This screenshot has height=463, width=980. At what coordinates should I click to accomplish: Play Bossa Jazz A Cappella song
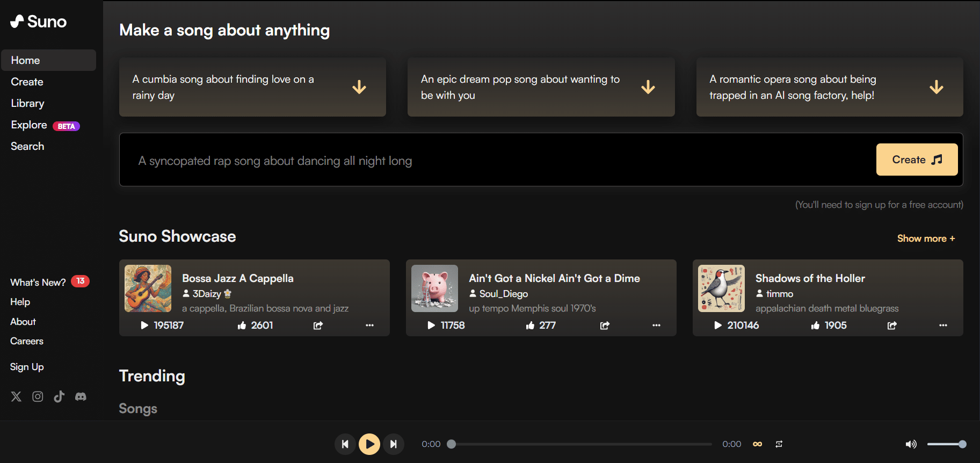(x=144, y=325)
